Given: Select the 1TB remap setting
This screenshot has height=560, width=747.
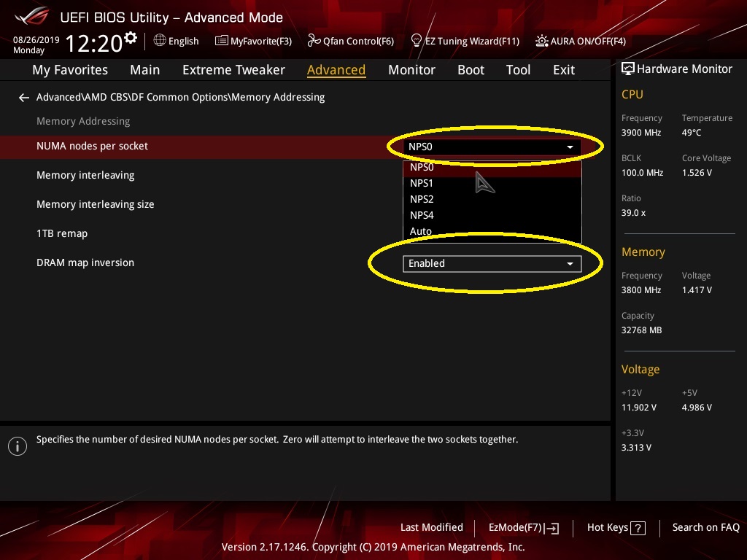Looking at the screenshot, I should (62, 234).
